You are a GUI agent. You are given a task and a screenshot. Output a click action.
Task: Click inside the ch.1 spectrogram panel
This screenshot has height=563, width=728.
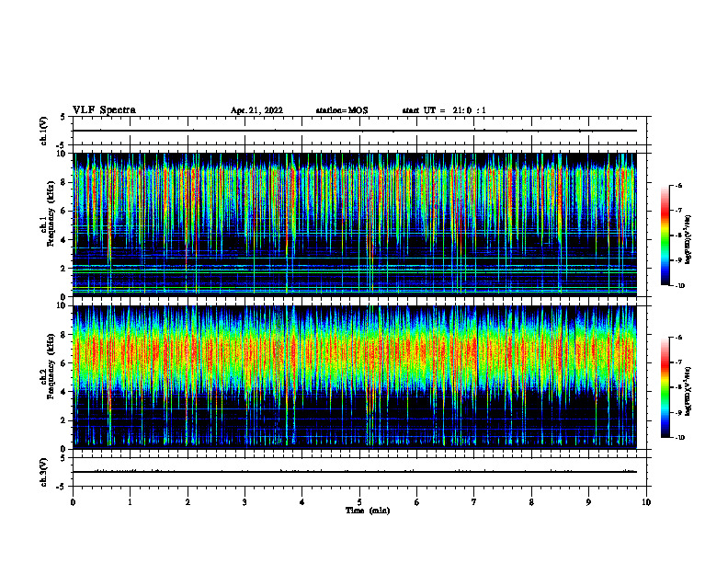pyautogui.click(x=355, y=224)
